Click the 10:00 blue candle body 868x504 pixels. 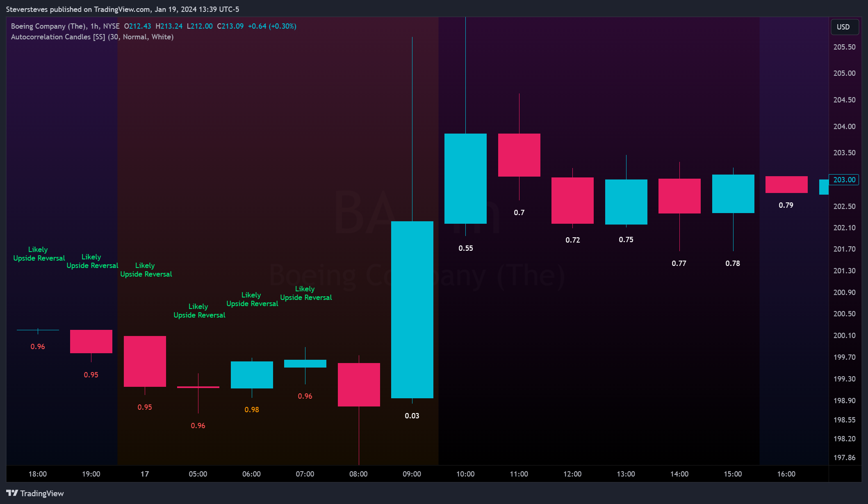(465, 179)
